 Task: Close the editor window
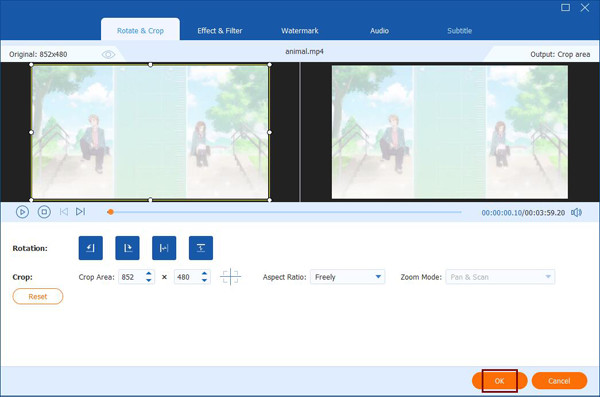tap(585, 7)
